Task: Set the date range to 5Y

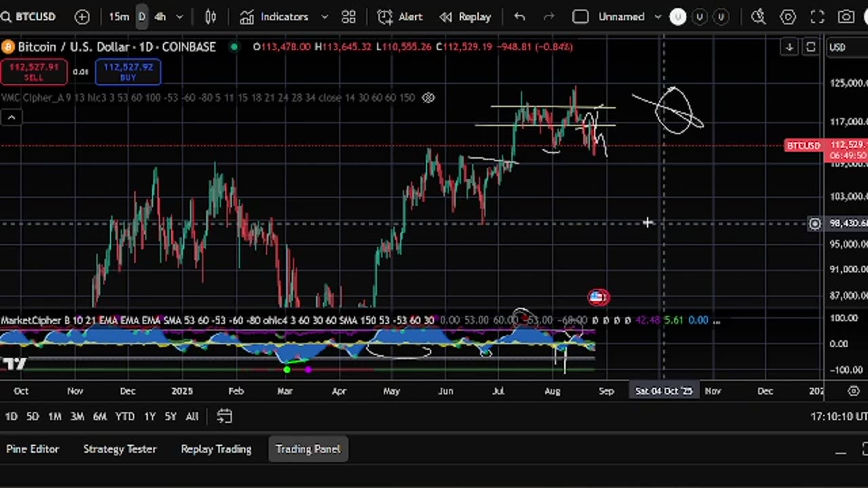Action: pyautogui.click(x=170, y=417)
